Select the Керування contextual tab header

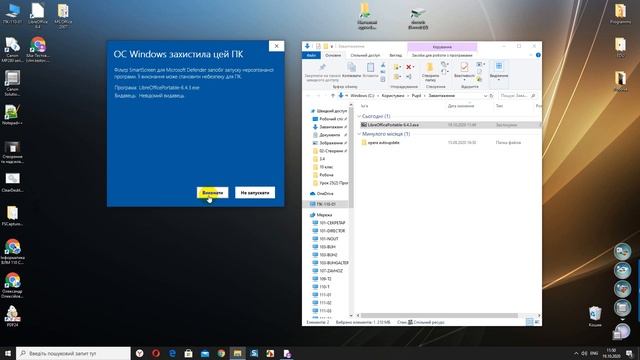pos(442,47)
